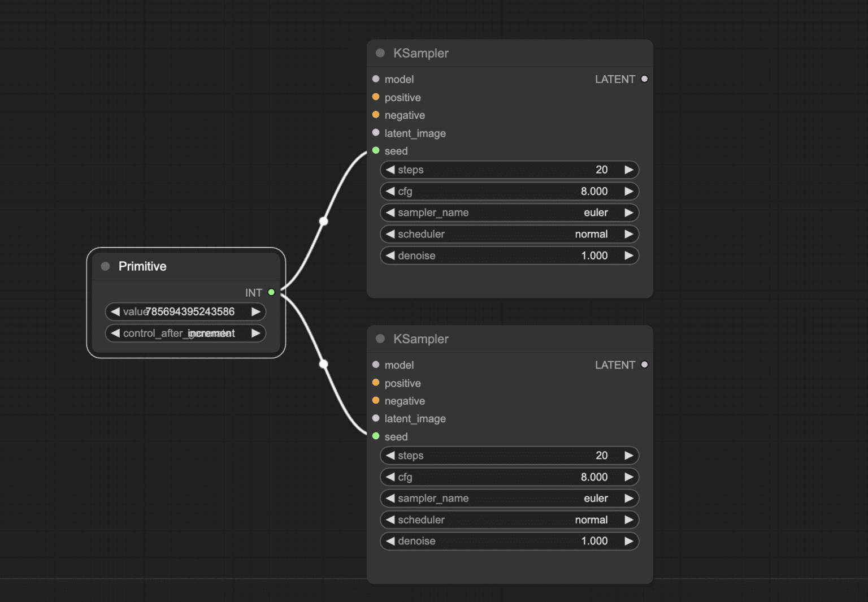868x602 pixels.
Task: Open control_after_generate dropdown on Primitive node
Action: (185, 334)
